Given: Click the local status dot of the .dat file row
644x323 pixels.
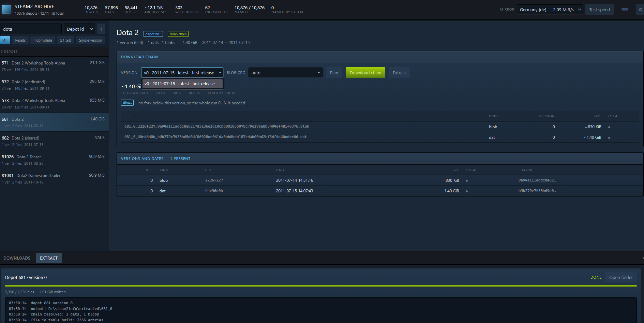Looking at the screenshot, I should pos(609,138).
